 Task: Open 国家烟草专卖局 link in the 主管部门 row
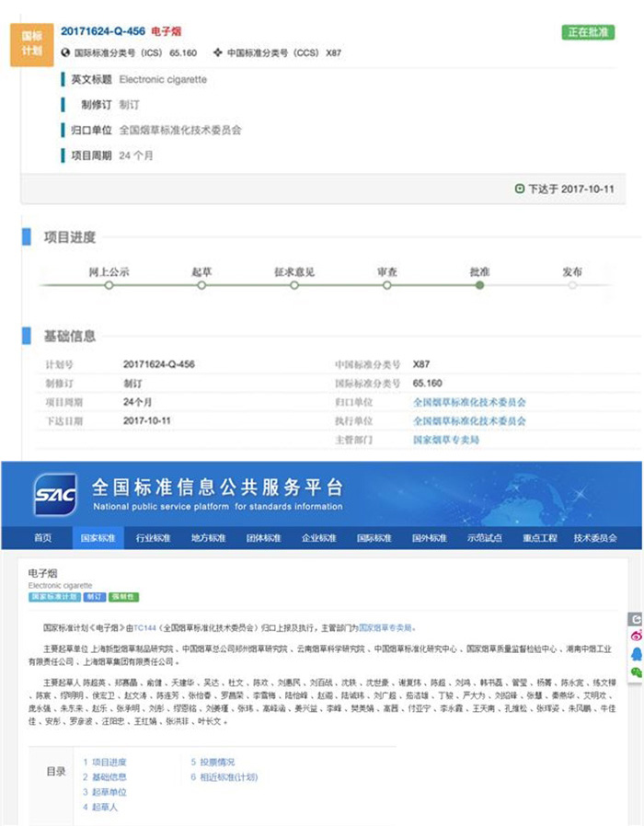(446, 440)
